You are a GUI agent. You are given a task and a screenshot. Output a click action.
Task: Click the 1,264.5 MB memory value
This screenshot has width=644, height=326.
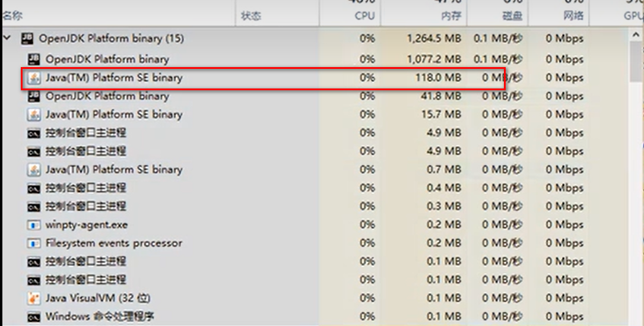[x=434, y=39]
